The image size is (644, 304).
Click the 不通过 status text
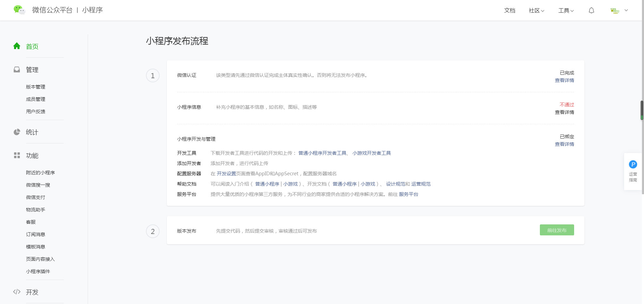(567, 105)
